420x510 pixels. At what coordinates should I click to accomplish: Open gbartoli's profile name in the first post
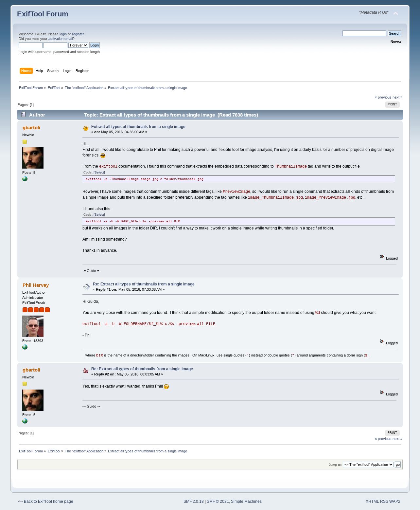point(31,128)
